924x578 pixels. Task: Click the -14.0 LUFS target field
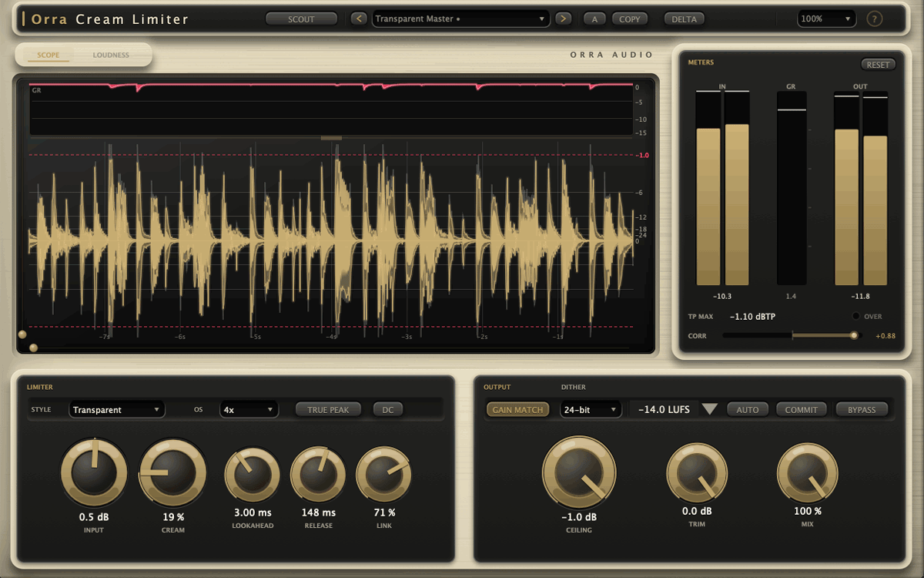(x=664, y=409)
